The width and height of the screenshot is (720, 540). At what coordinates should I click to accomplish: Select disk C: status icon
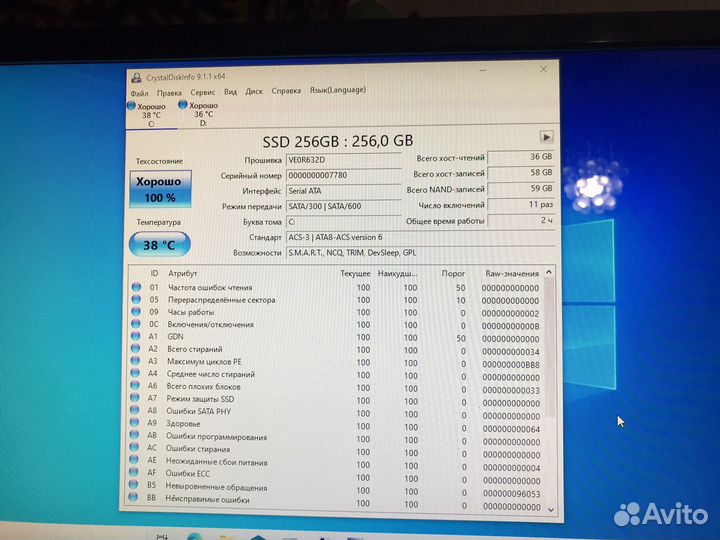(x=132, y=105)
